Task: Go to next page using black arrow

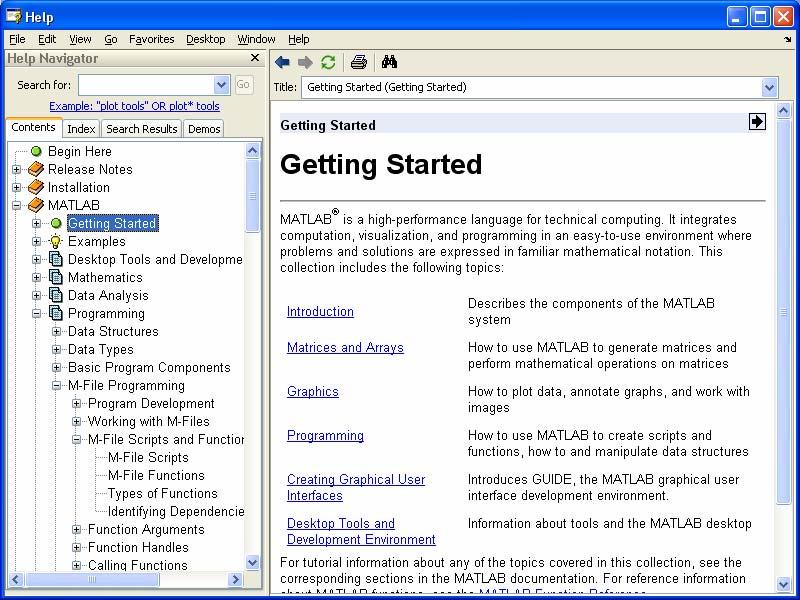Action: coord(757,121)
